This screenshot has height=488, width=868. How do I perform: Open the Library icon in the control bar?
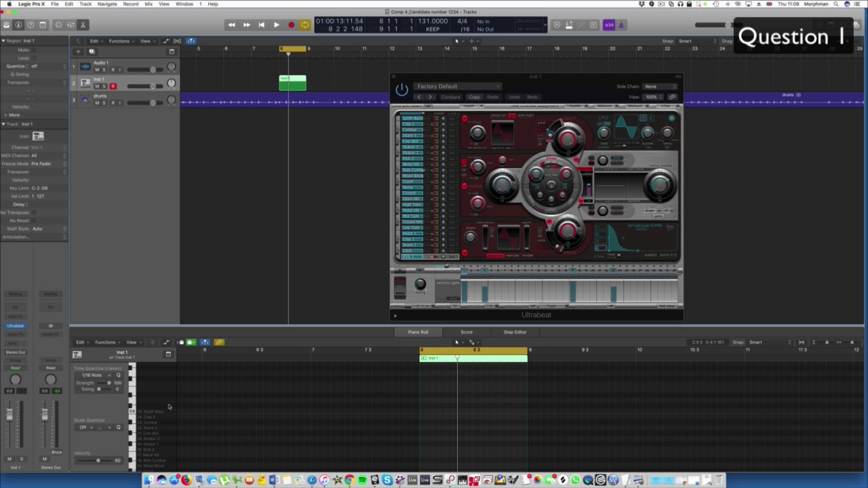click(7, 25)
